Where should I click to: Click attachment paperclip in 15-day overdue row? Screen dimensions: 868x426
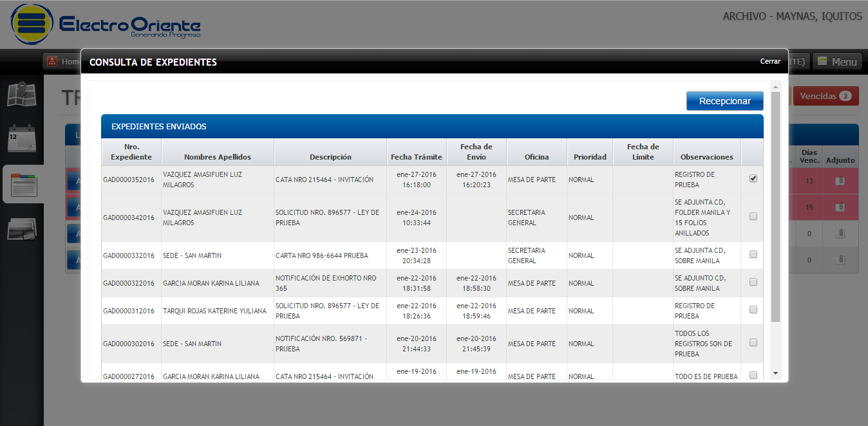[x=840, y=207]
